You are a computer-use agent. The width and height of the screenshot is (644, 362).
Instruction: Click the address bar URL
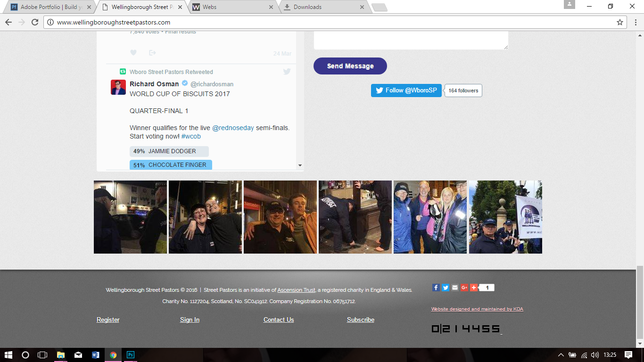click(114, 22)
